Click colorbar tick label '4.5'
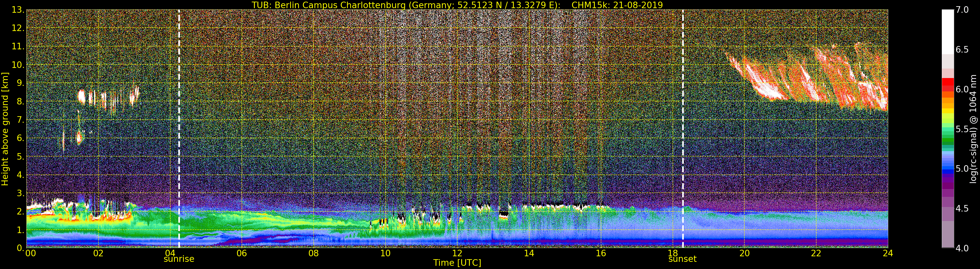 coord(962,209)
